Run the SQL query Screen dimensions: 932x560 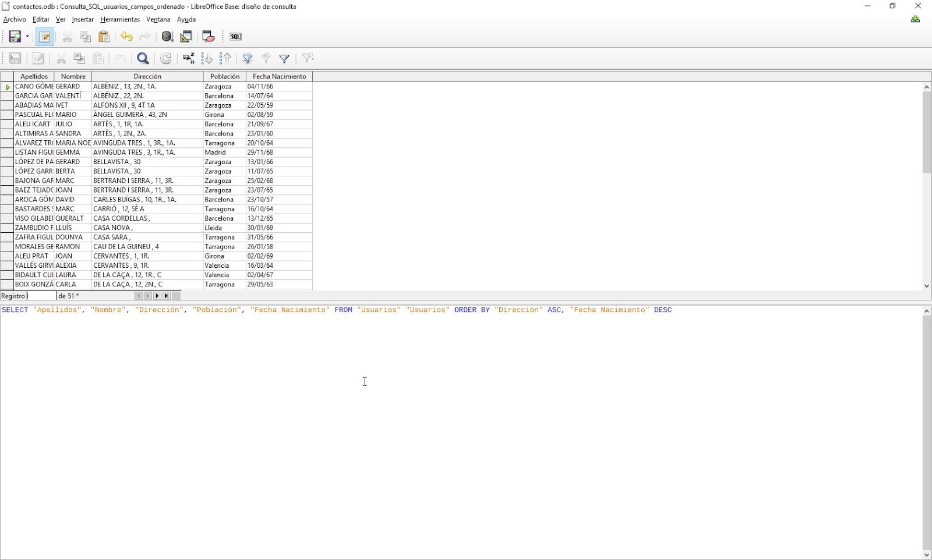pos(168,36)
